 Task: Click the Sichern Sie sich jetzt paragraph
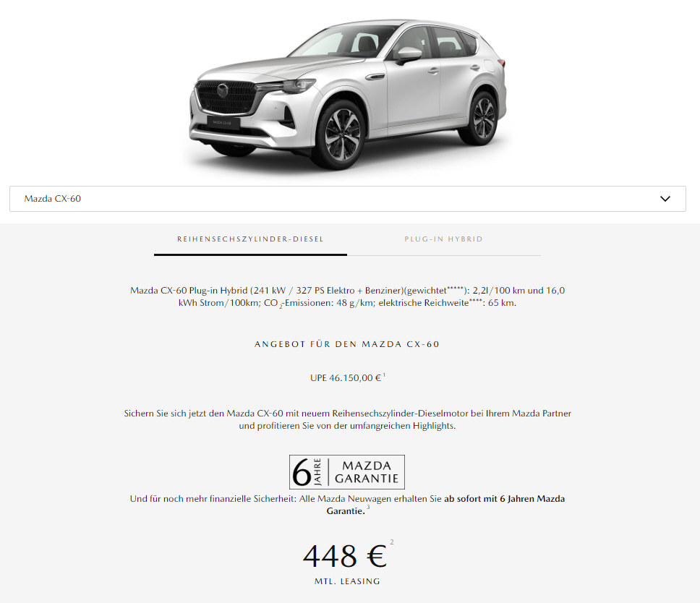pyautogui.click(x=347, y=419)
